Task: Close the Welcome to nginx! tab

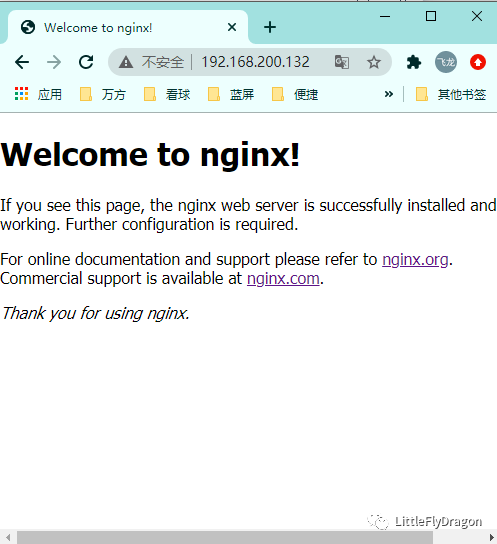Action: (x=232, y=27)
